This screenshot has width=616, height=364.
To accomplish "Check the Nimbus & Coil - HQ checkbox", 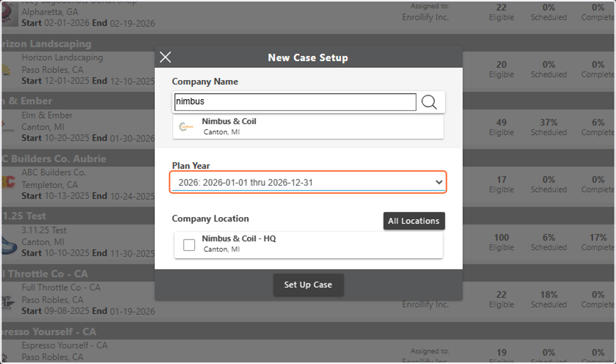I will click(189, 245).
